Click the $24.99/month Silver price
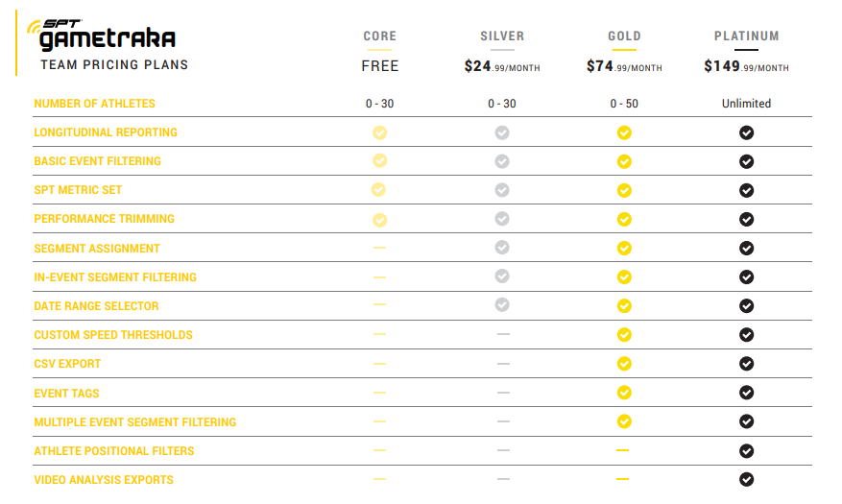 502,66
